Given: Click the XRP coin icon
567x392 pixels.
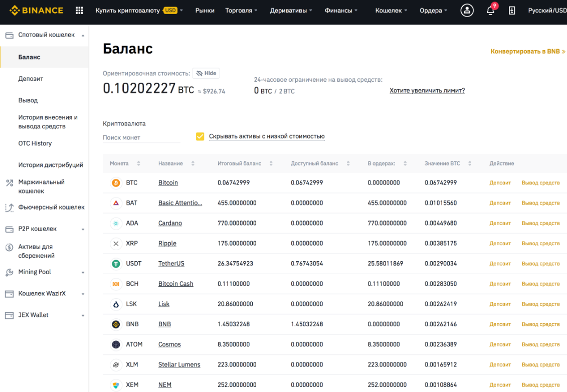Looking at the screenshot, I should tap(116, 244).
